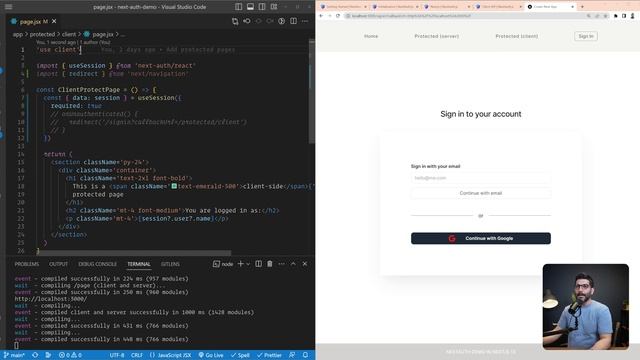The height and width of the screenshot is (360, 640).
Task: Select 'client' breadcrumb segment
Action: (x=69, y=34)
